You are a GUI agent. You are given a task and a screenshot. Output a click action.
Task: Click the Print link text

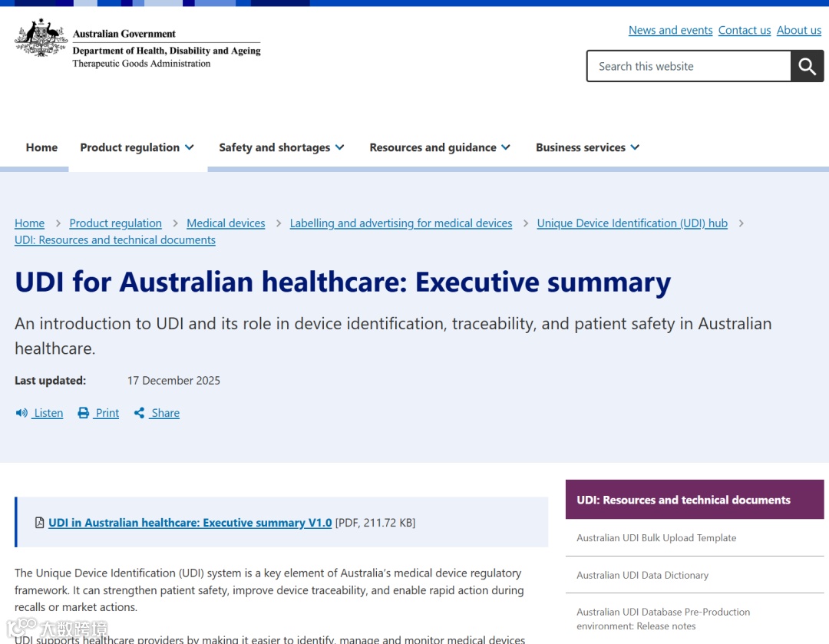pyautogui.click(x=107, y=413)
